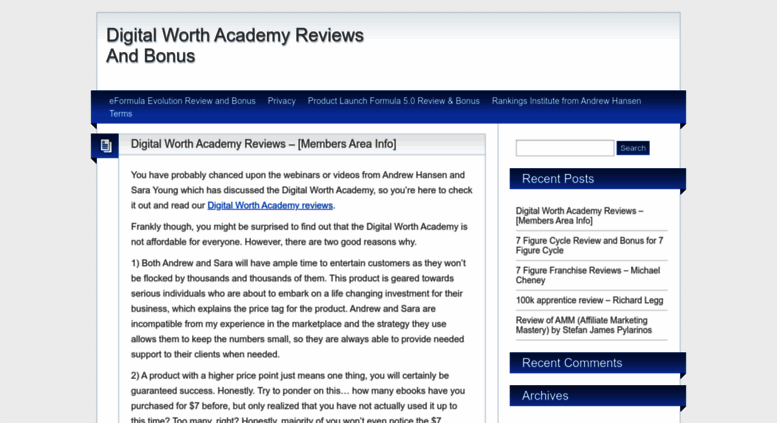Image resolution: width=777 pixels, height=423 pixels.
Task: Click the Search button
Action: [x=633, y=148]
